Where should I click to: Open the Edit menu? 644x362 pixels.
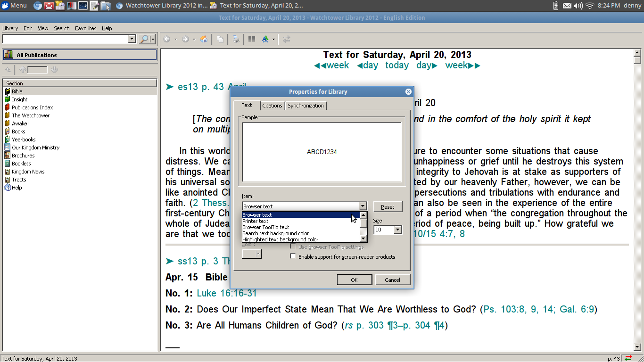click(28, 28)
